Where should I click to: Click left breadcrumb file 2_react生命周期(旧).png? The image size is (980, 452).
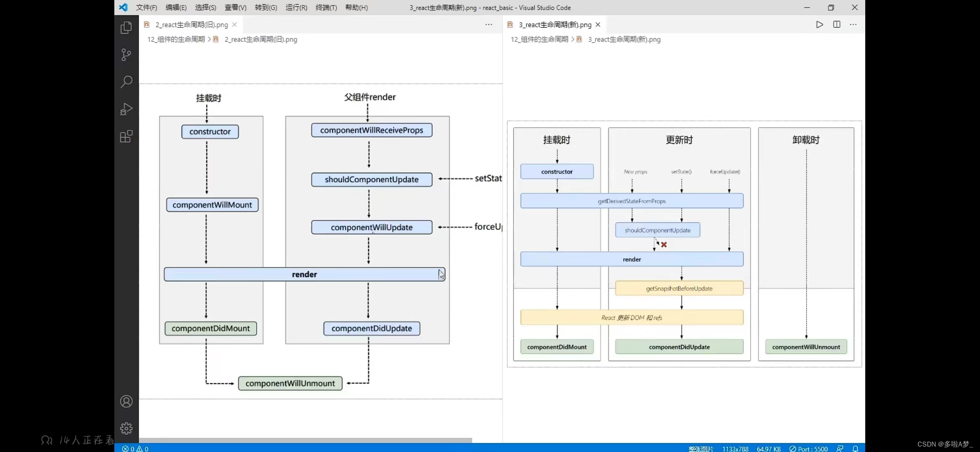(x=261, y=39)
